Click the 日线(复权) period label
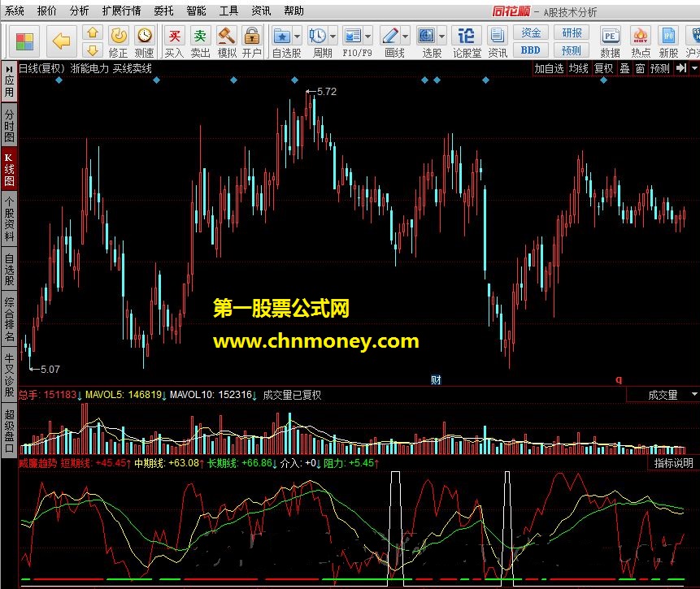The height and width of the screenshot is (589, 700). coord(41,68)
